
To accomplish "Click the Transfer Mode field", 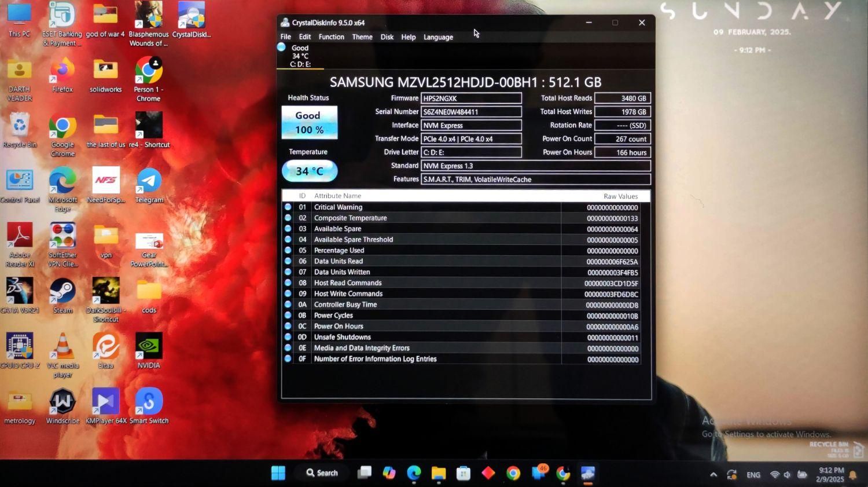I will (x=471, y=139).
